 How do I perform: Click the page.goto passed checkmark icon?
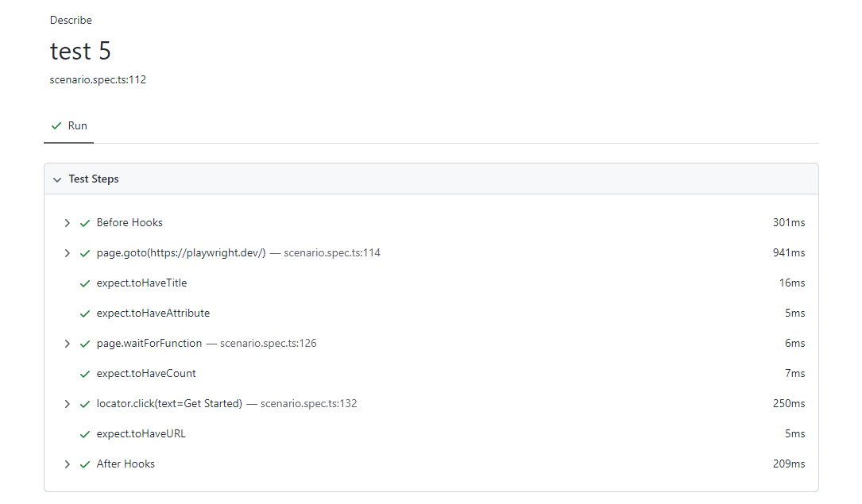85,253
